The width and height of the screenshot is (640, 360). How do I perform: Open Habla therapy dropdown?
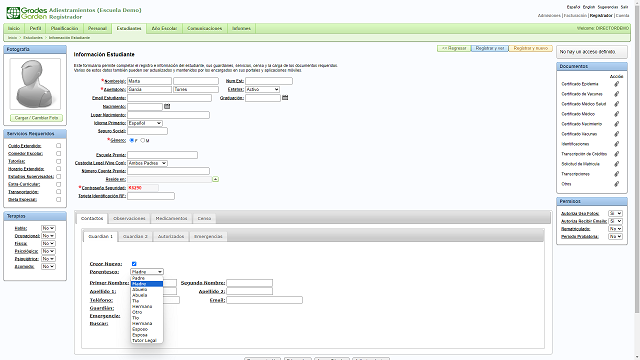tap(48, 228)
